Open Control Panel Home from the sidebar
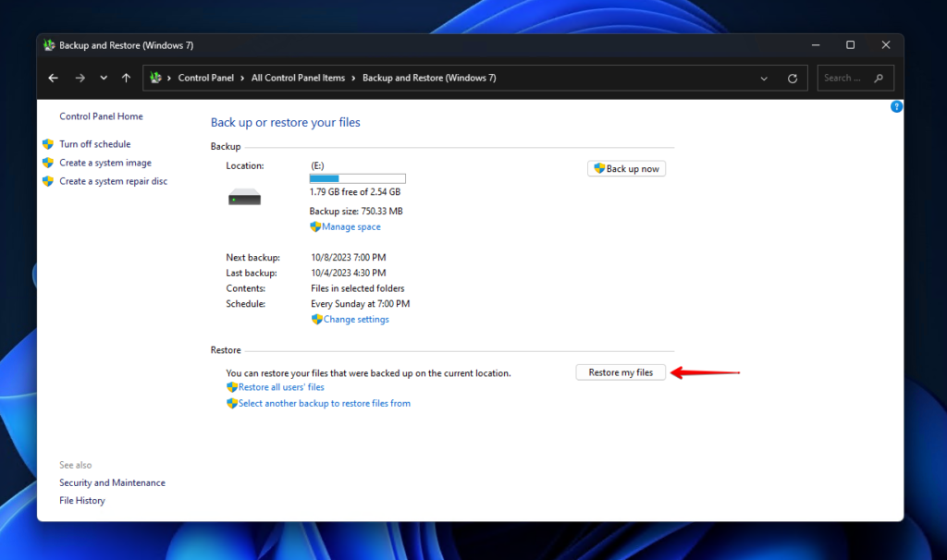 [100, 116]
